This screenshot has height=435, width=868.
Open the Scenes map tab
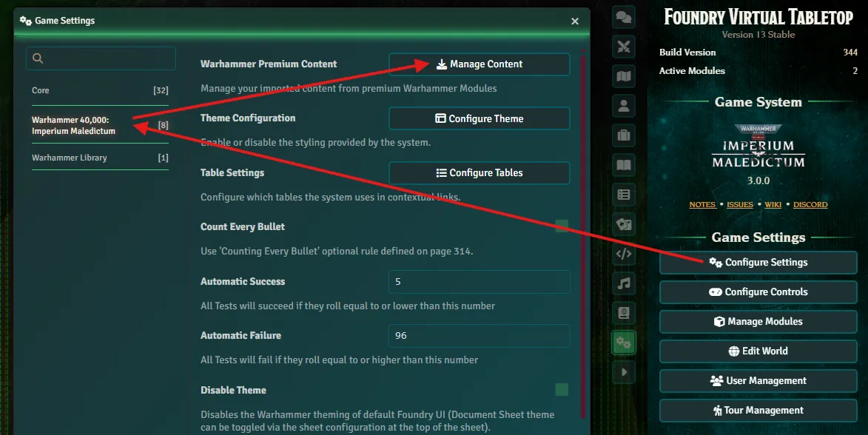click(x=624, y=76)
